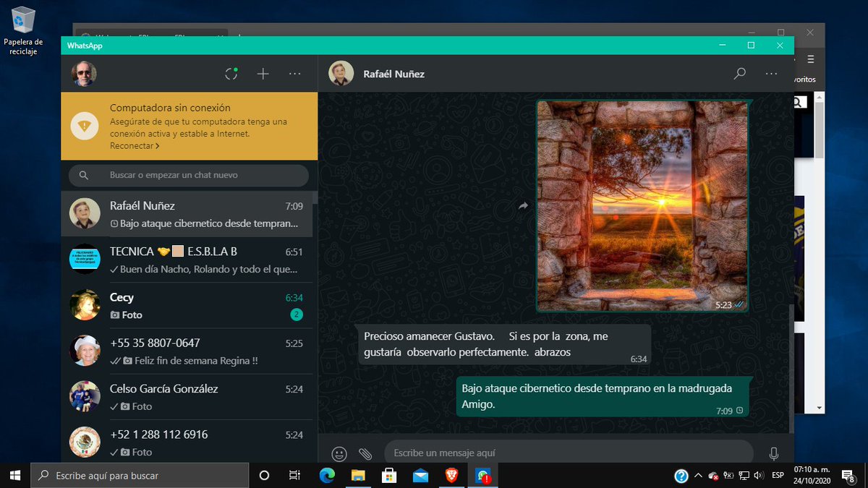868x488 pixels.
Task: Click the 'Precioso amanecer Gustavo' message
Action: 505,344
